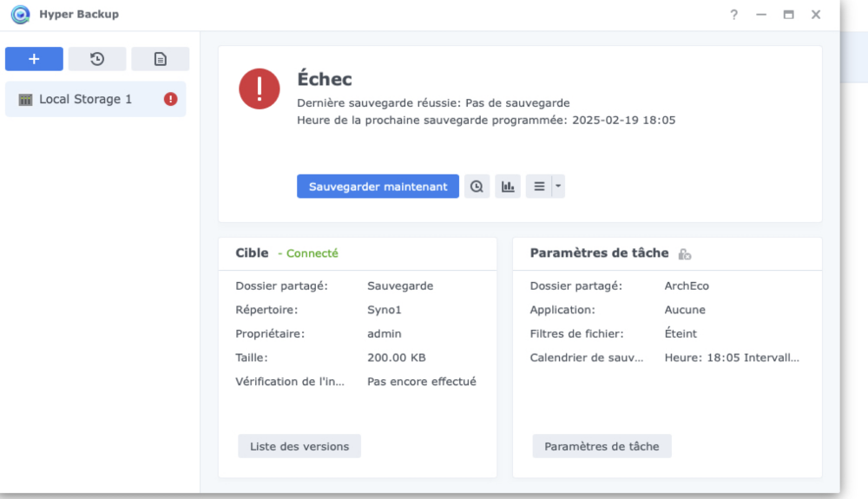Image resolution: width=868 pixels, height=499 pixels.
Task: Click the Cible panel heading
Action: tap(252, 253)
